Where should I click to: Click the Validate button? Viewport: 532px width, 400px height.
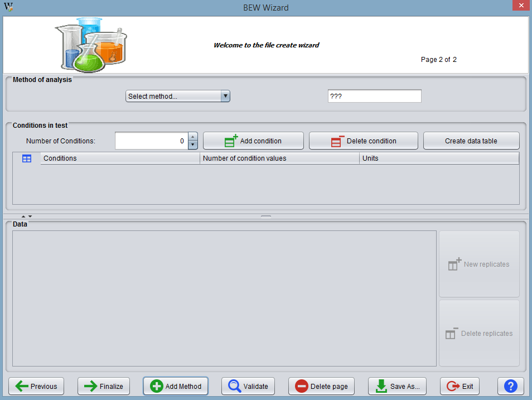248,386
